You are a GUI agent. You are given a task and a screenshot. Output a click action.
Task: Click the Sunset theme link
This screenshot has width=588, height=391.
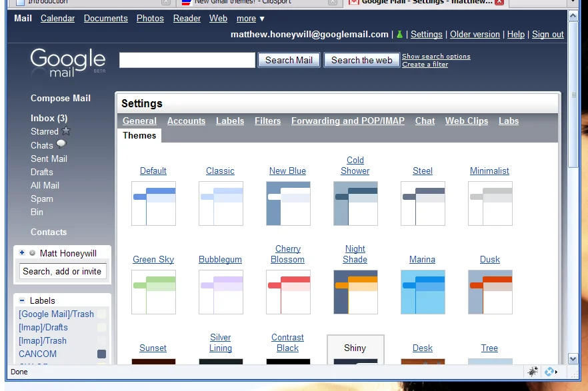pos(153,348)
